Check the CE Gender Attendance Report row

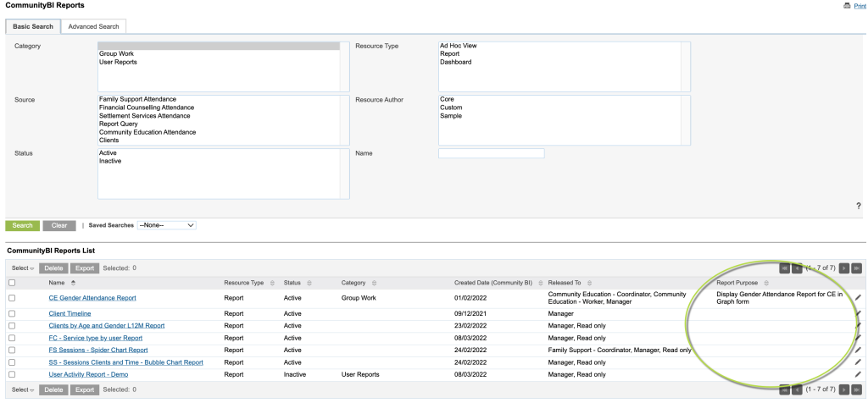[x=12, y=297]
